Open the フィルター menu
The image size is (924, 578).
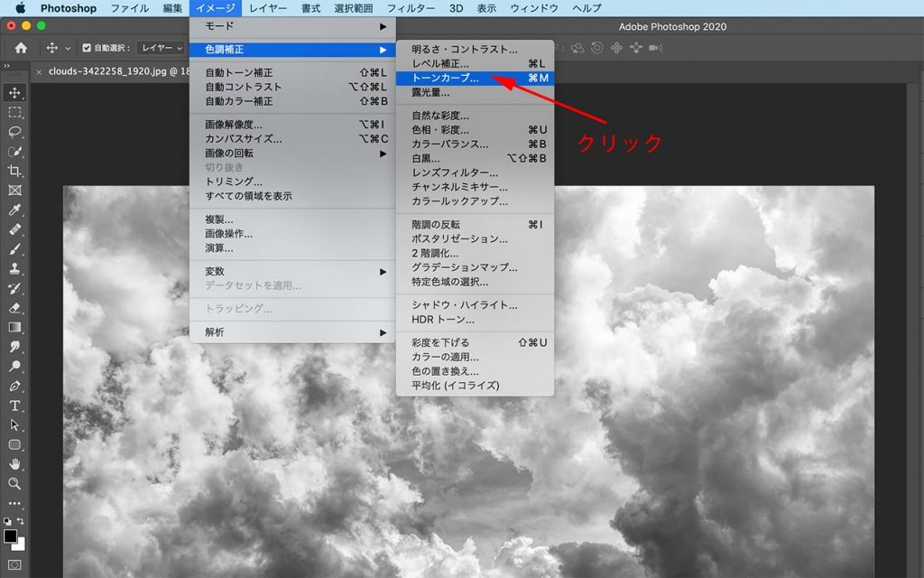pyautogui.click(x=411, y=7)
